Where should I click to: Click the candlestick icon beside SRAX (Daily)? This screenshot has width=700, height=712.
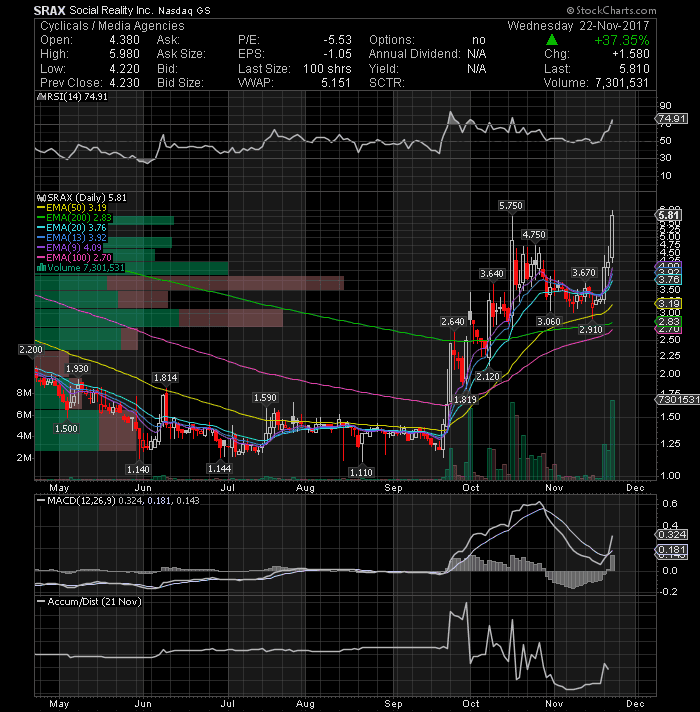[x=41, y=198]
